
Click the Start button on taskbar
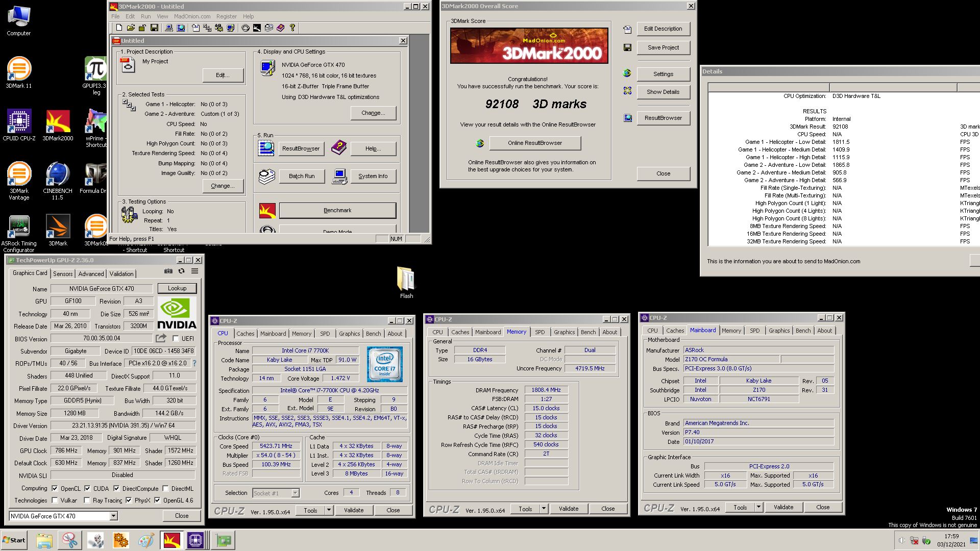point(14,540)
